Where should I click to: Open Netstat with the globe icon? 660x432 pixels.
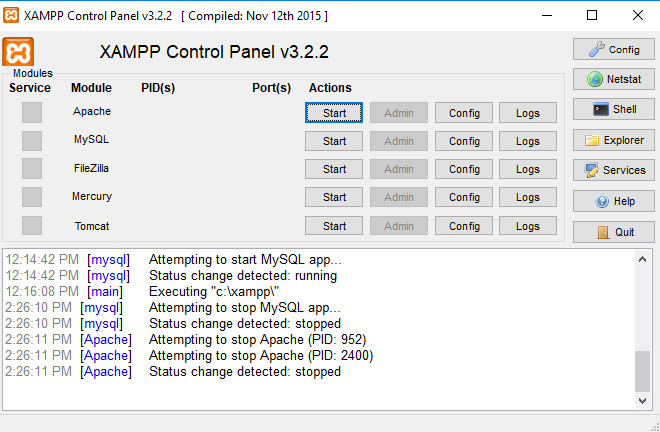(x=614, y=79)
